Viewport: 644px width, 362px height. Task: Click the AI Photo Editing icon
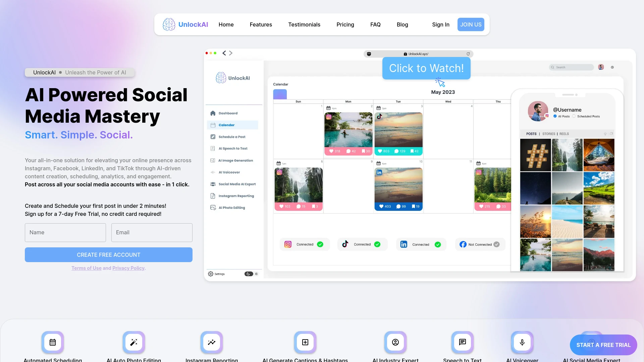[213, 207]
